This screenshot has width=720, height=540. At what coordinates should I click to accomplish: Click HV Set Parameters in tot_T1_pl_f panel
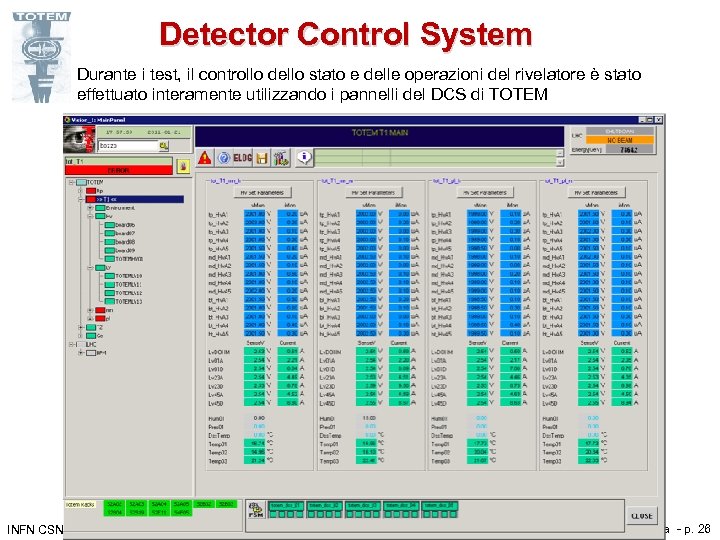pos(485,192)
